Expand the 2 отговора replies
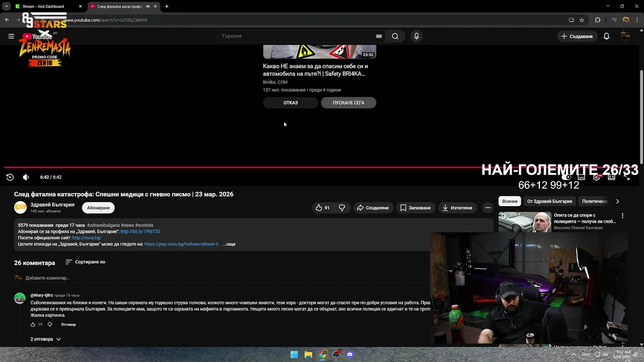644x362 pixels. click(46, 339)
